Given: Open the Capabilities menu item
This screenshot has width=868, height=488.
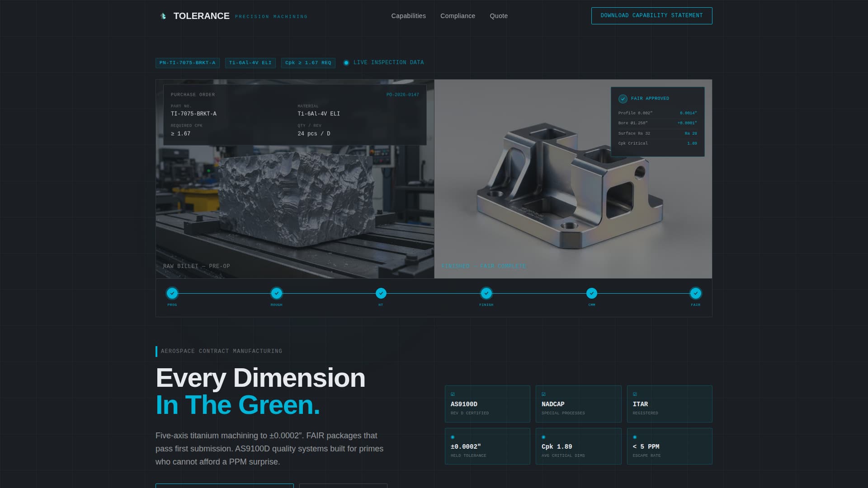Looking at the screenshot, I should click(x=408, y=16).
